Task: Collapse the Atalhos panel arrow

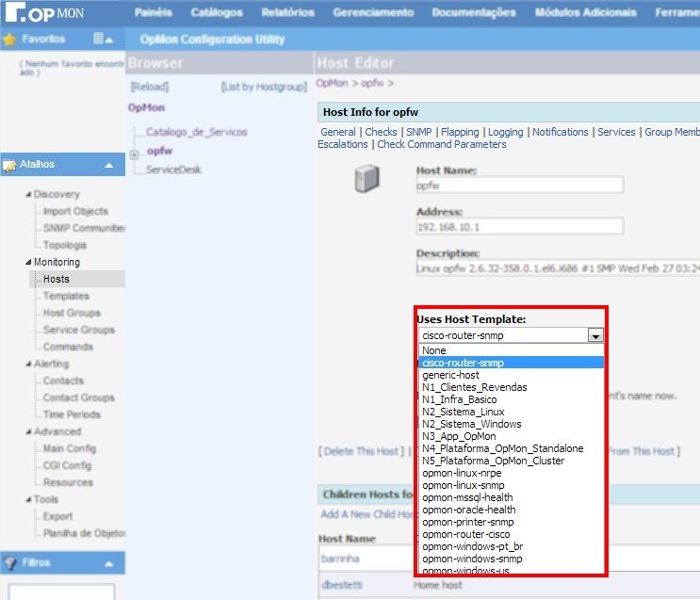Action: [108, 165]
